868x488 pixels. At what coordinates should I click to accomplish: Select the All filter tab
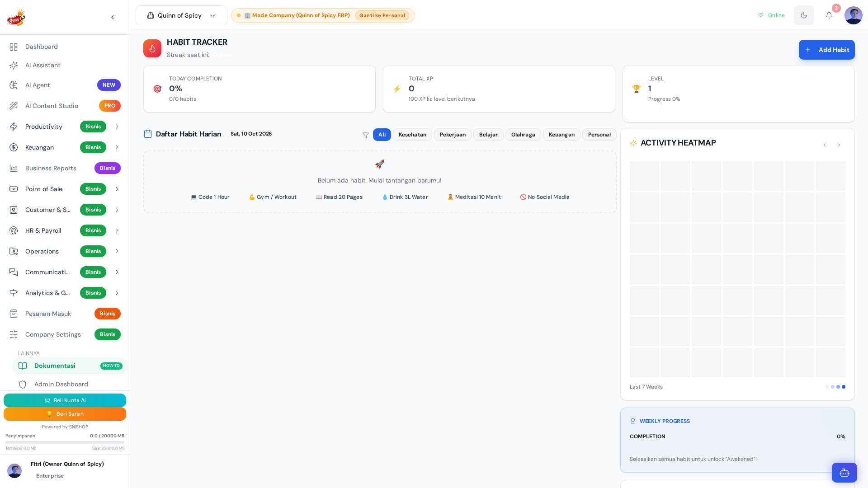(382, 135)
